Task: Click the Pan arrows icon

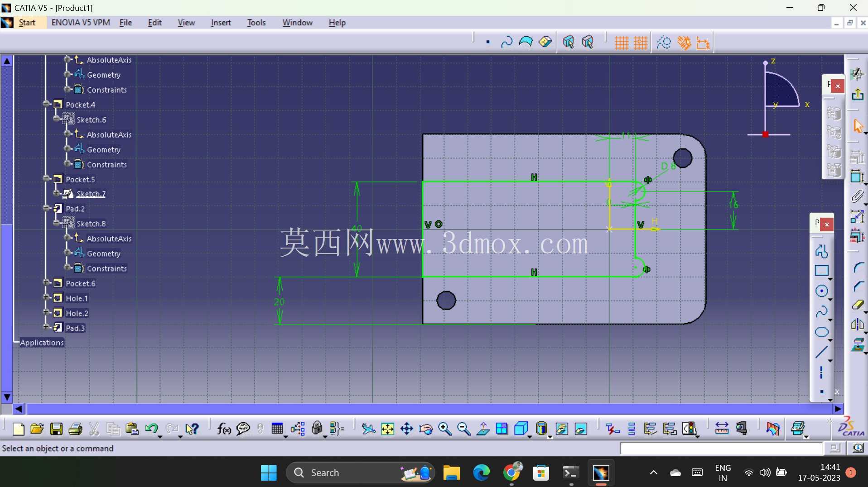Action: point(406,429)
